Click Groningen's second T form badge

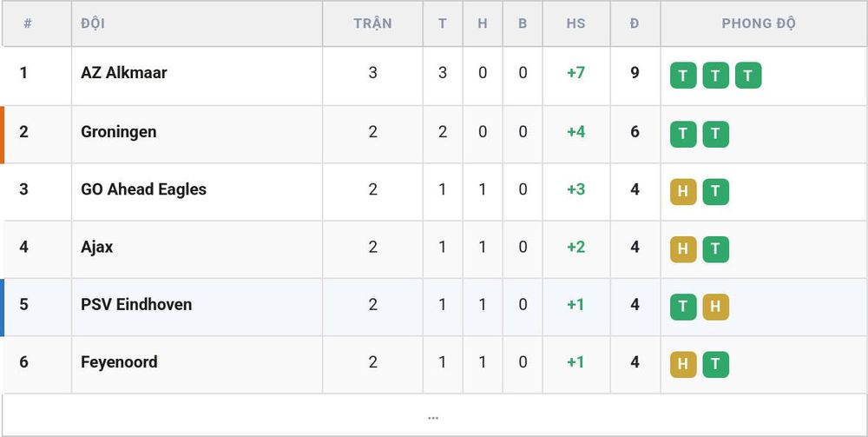click(716, 134)
